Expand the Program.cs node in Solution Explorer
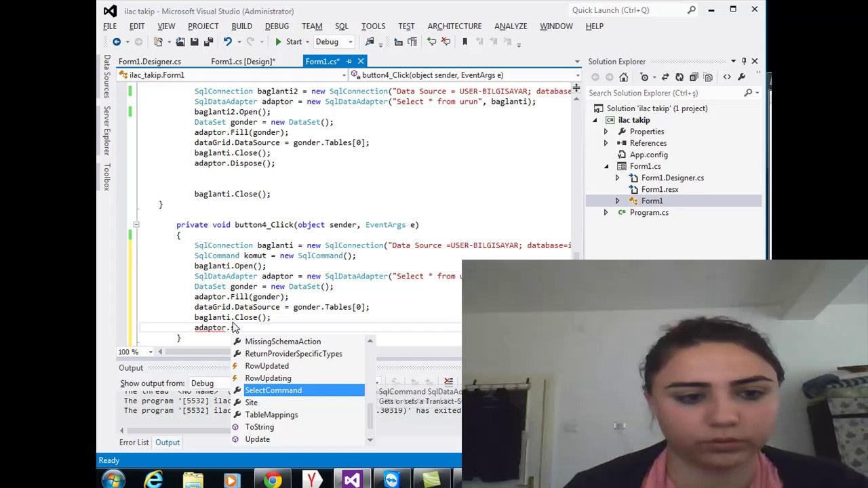Image resolution: width=868 pixels, height=488 pixels. click(x=606, y=212)
